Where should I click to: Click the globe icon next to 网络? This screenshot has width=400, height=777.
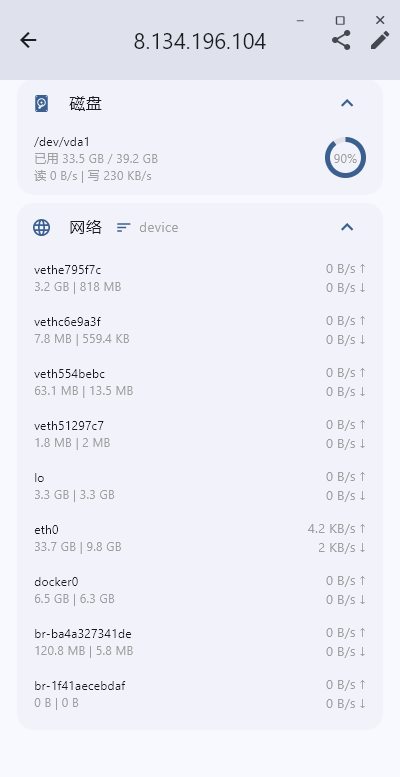pos(42,227)
